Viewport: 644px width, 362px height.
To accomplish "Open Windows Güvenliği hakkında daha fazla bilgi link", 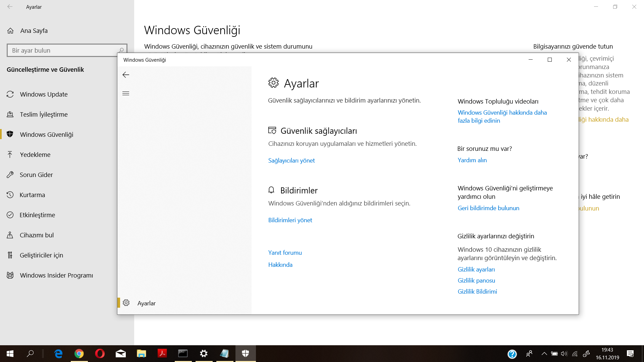I will coord(502,117).
